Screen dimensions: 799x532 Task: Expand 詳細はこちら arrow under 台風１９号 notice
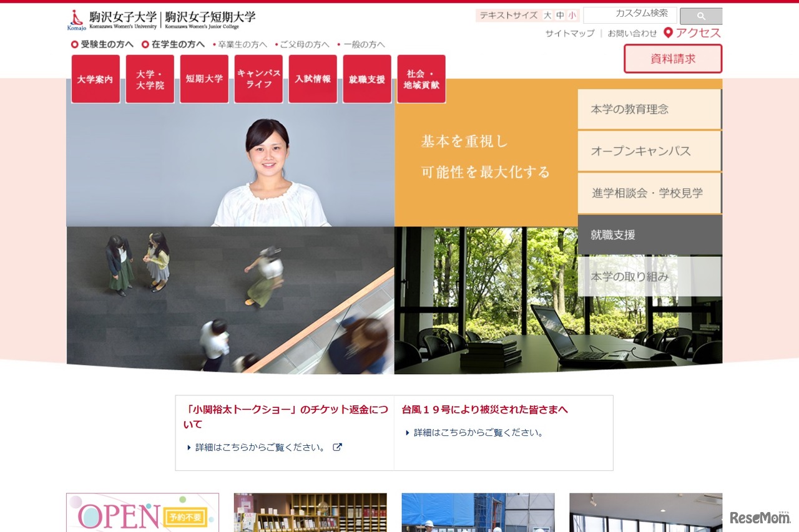click(x=407, y=432)
